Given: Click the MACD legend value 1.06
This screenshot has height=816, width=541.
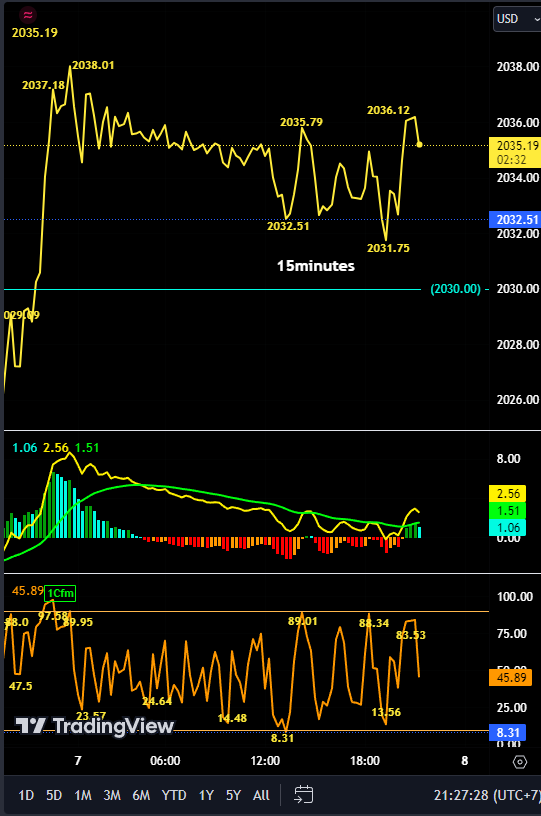Looking at the screenshot, I should (25, 448).
